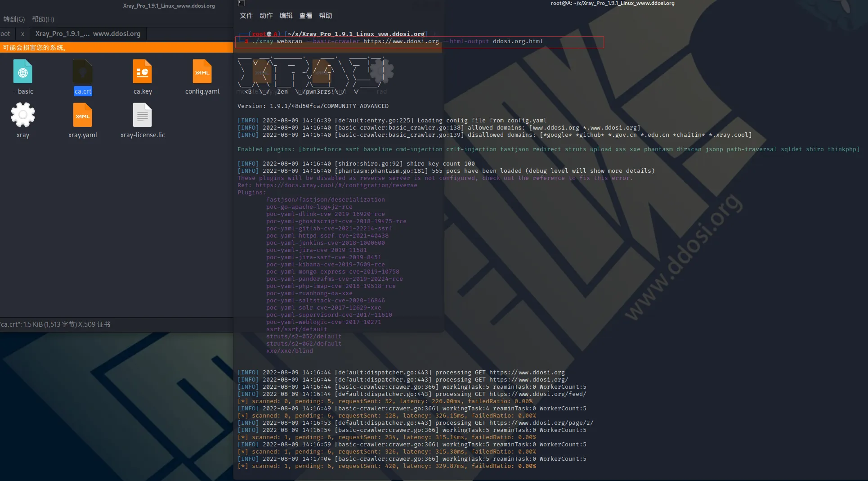Click the docs.xray.cool reverse configuration URL
The width and height of the screenshot is (868, 481).
pyautogui.click(x=336, y=185)
